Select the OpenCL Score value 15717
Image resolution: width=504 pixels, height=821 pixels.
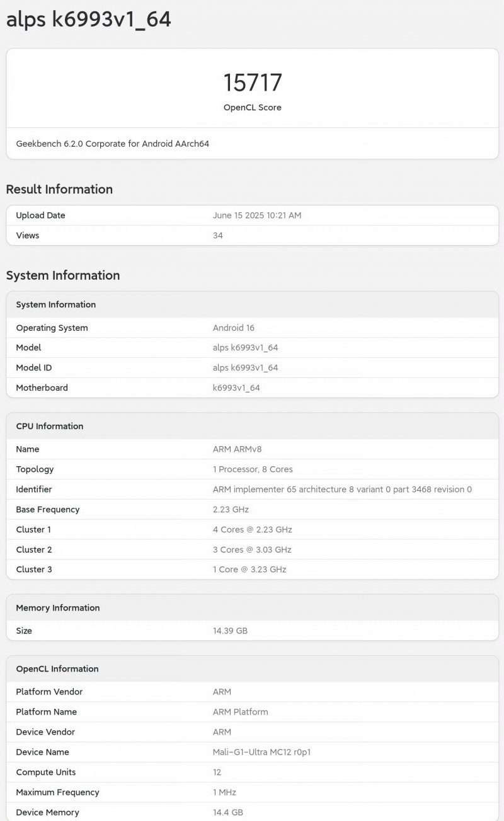click(x=252, y=81)
